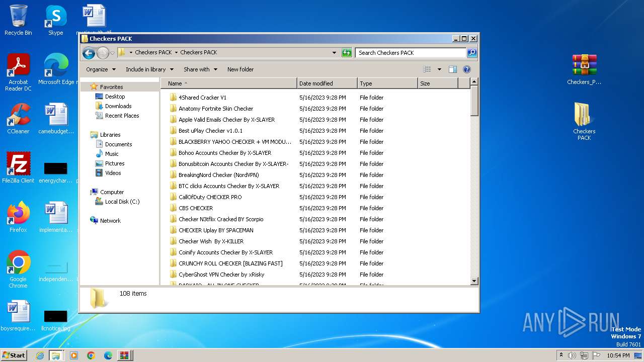Show hidden system tray icons
Viewport: 644px width, 362px height.
coord(561,355)
